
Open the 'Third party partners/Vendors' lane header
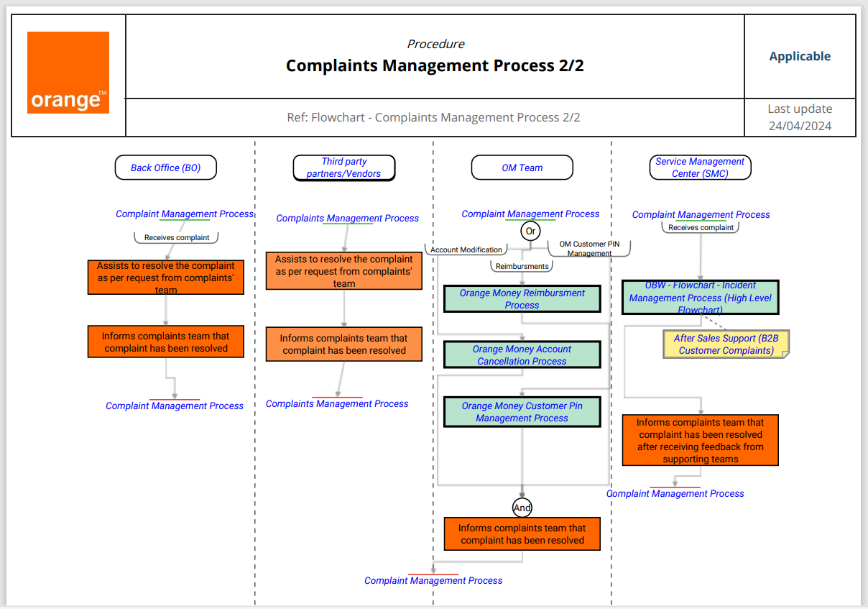tap(344, 168)
